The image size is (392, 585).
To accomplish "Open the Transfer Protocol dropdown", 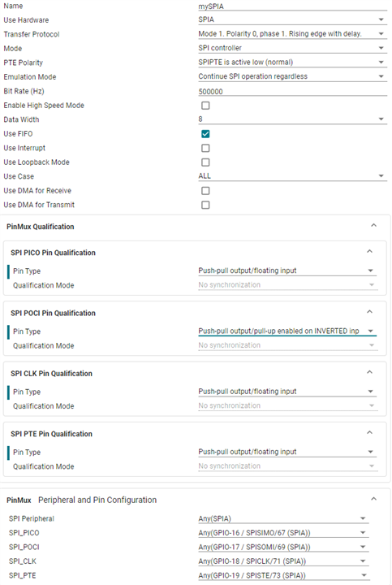I will point(292,34).
